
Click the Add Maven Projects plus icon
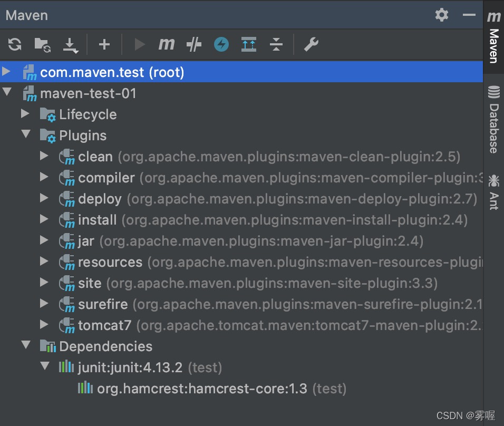click(x=104, y=44)
